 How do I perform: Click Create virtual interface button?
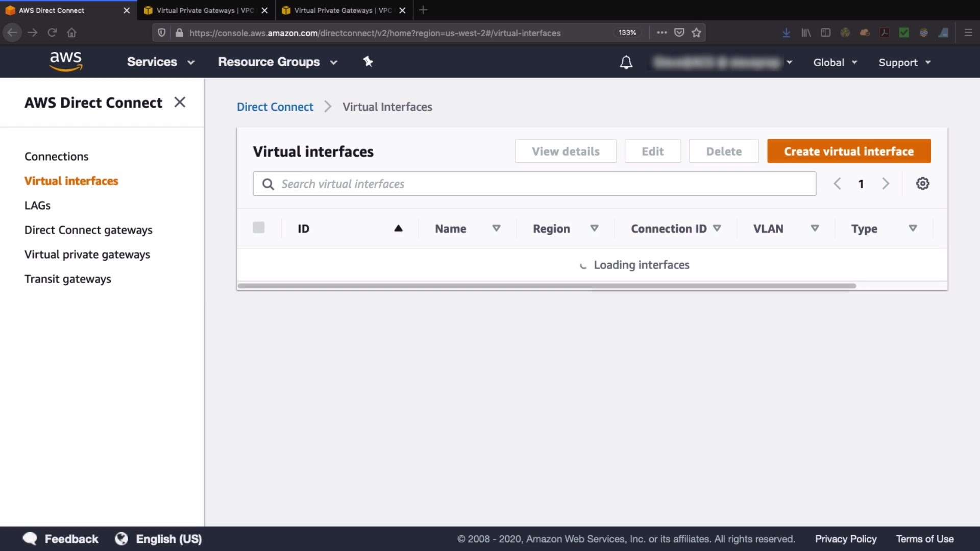848,151
